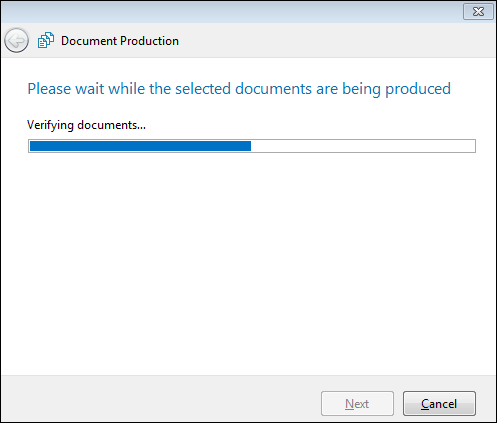Click the word 'Verifying' in the status label
The width and height of the screenshot is (497, 423).
point(50,125)
